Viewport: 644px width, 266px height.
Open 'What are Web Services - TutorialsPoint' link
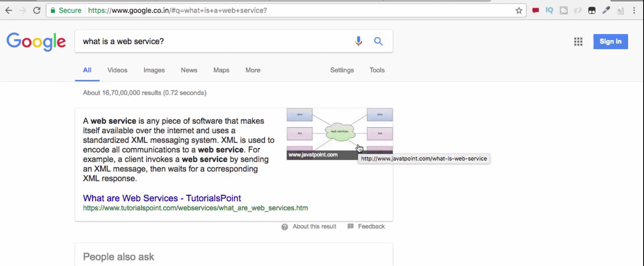coord(162,198)
